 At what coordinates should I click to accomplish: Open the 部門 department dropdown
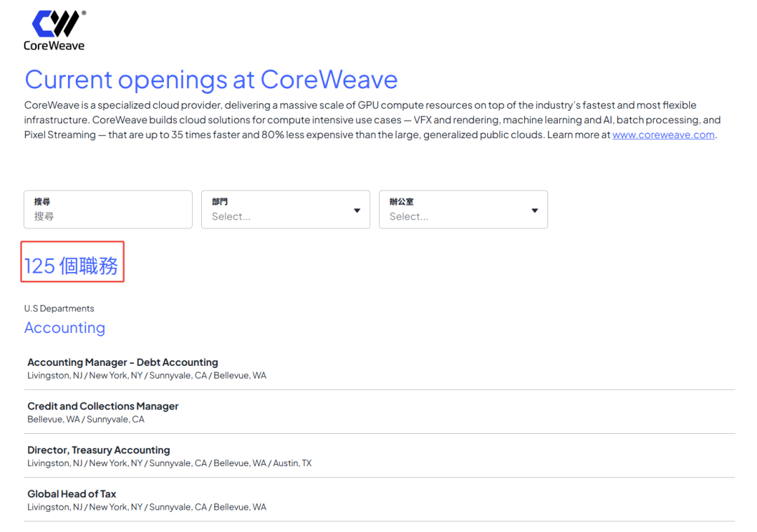click(286, 210)
